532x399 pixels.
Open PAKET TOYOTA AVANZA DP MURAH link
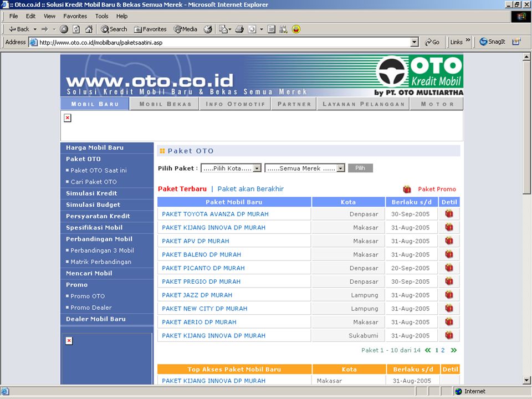[x=215, y=214]
